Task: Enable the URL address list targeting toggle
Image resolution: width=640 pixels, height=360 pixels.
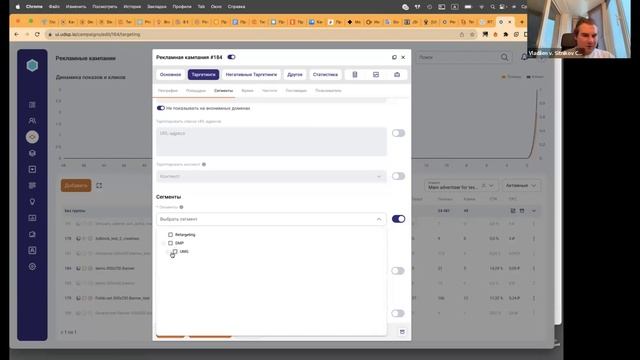Action: [398, 133]
